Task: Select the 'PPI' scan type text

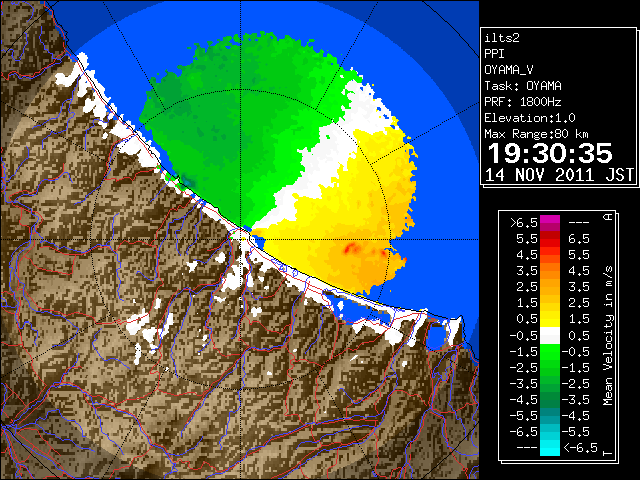Action: 494,54
